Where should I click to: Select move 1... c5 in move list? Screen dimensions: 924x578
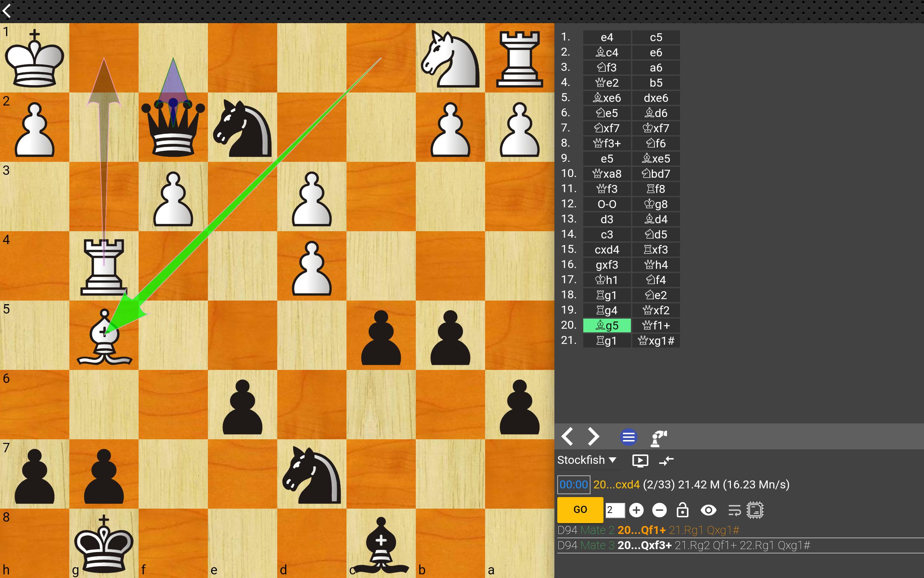click(x=656, y=38)
